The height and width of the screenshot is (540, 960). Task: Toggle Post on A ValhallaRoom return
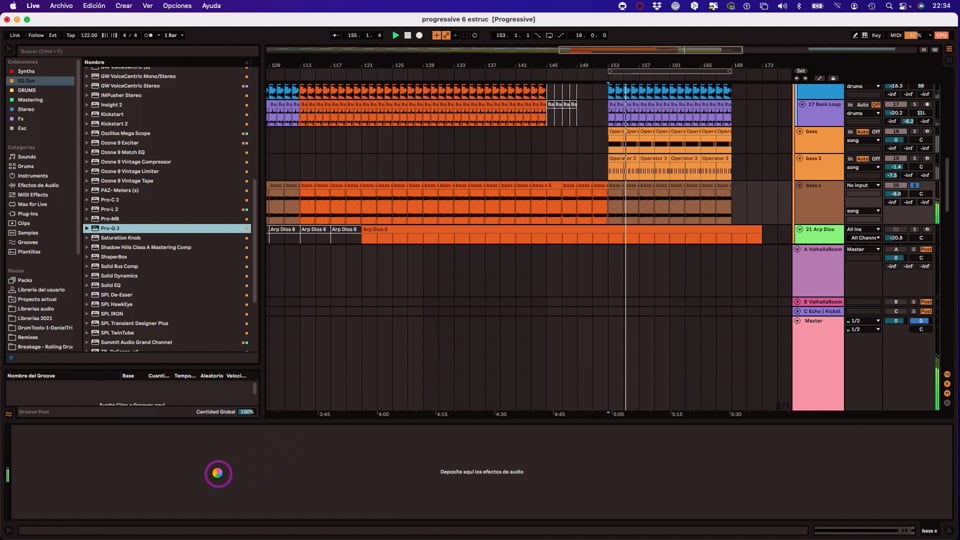pos(926,249)
